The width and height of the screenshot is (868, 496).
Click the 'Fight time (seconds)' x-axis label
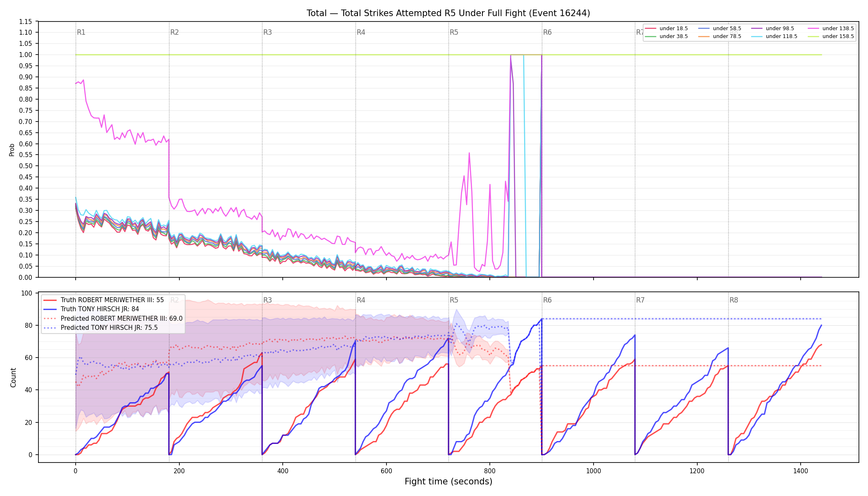448,482
